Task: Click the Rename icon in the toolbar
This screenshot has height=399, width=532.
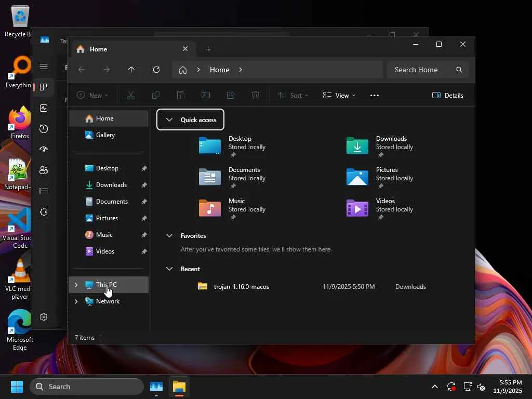Action: pos(206,96)
